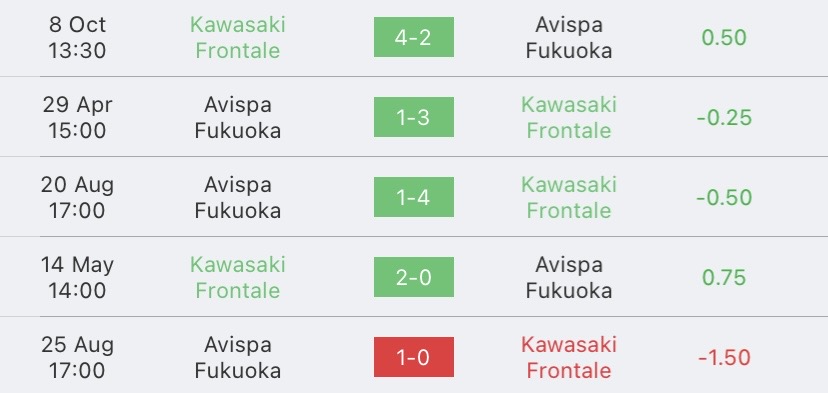
Task: Click the 14 May 14:00 date cell
Action: pos(77,277)
